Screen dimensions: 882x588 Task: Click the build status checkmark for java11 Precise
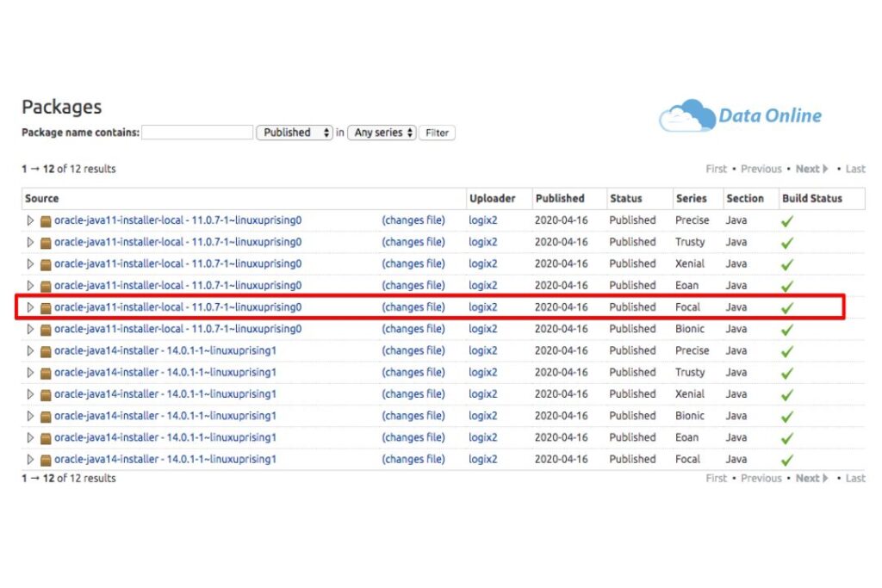click(x=787, y=221)
